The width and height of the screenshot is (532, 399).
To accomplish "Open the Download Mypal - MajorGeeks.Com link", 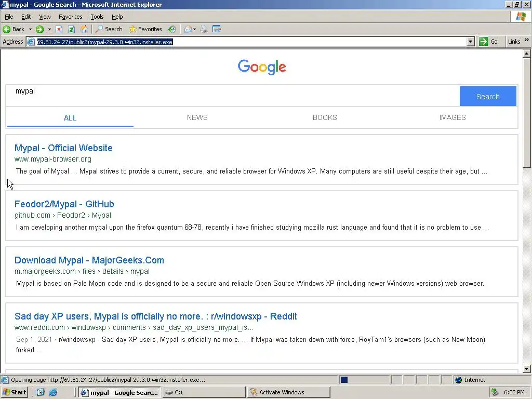I will point(89,260).
